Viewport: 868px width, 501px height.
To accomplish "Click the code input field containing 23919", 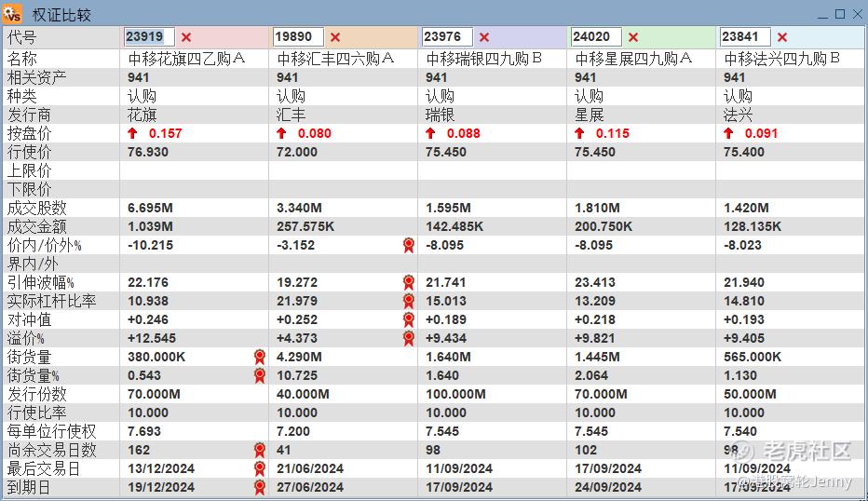I will [149, 37].
